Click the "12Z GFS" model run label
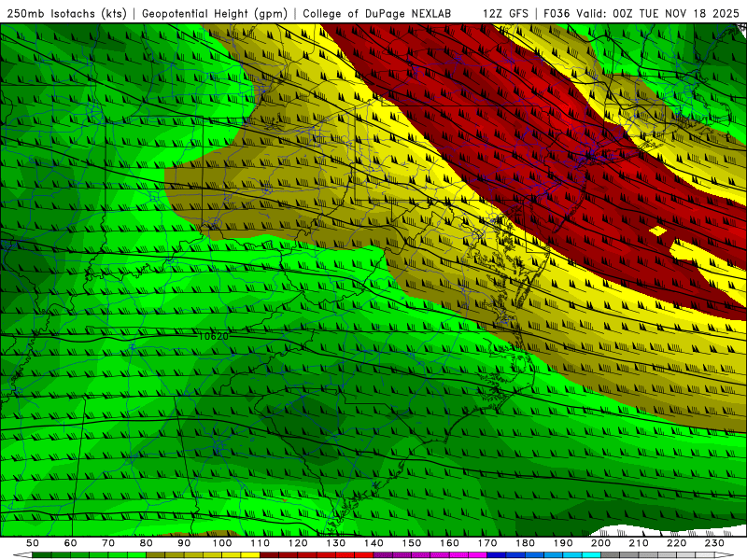Image resolution: width=747 pixels, height=560 pixels. point(506,13)
